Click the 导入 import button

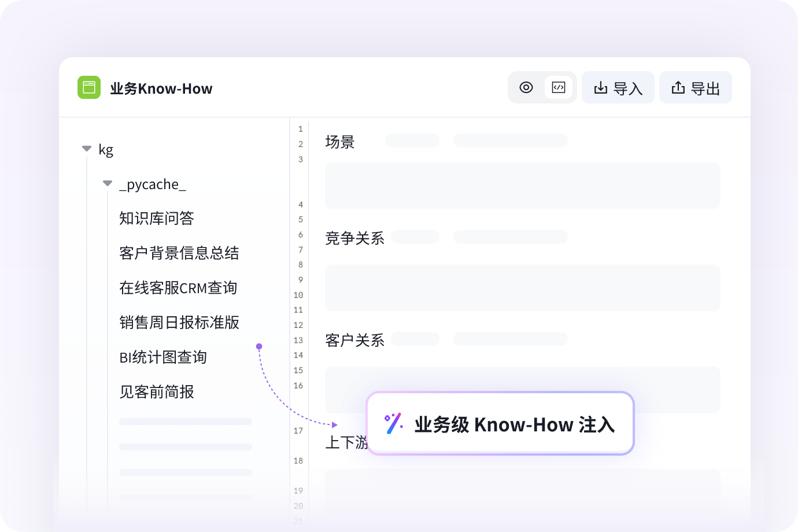[x=618, y=87]
